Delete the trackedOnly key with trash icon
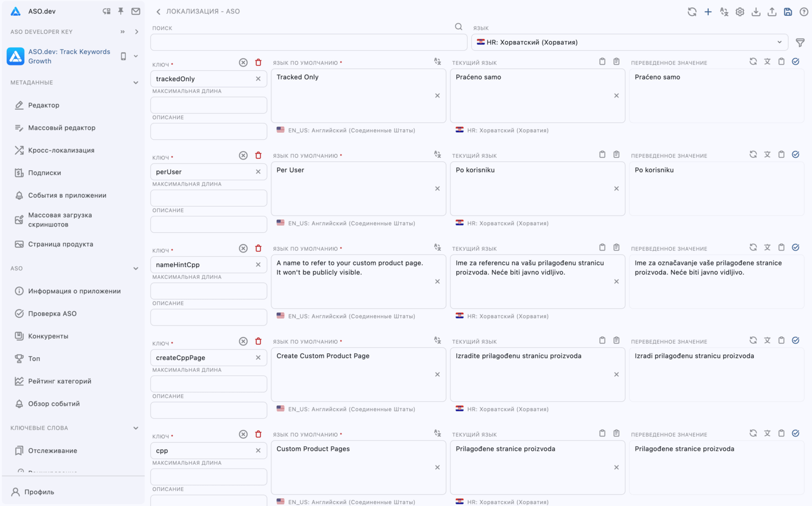This screenshot has width=812, height=506. pos(258,63)
